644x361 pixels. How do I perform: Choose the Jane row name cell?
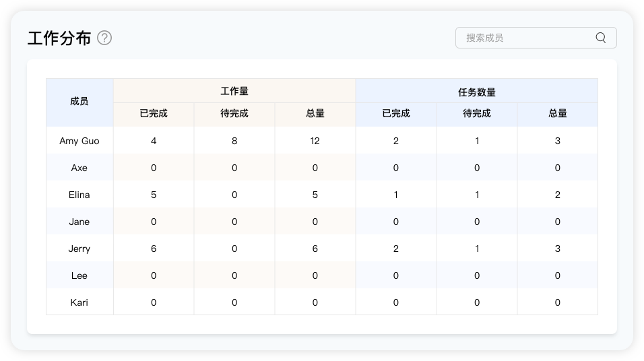[x=79, y=222]
